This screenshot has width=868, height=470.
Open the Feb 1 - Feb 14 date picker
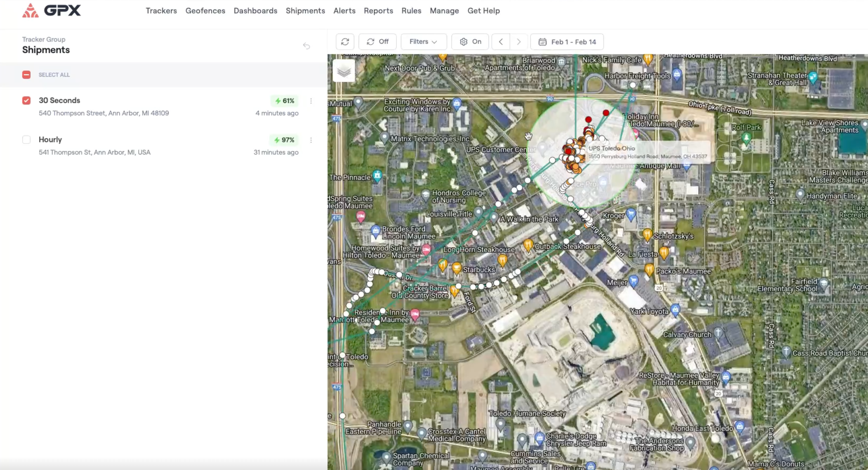pos(567,42)
